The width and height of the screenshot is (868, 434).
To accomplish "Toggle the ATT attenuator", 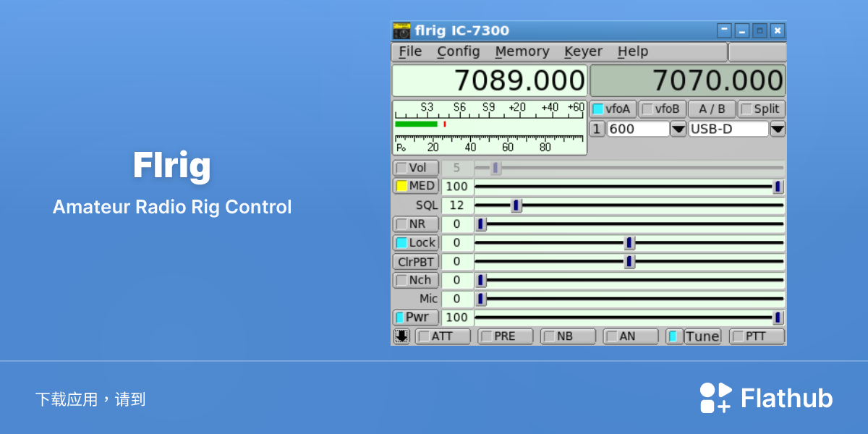I will 443,336.
